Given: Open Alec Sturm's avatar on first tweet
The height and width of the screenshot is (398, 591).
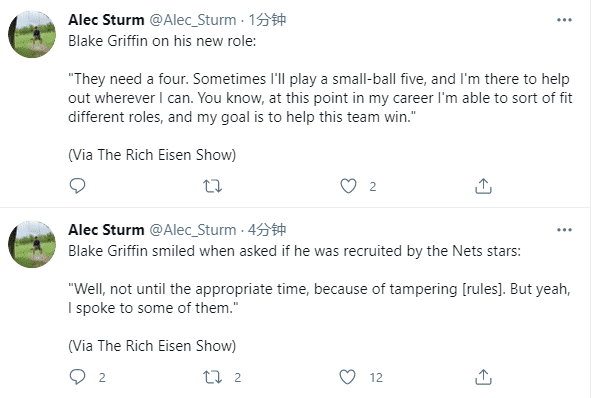Looking at the screenshot, I should coord(32,34).
